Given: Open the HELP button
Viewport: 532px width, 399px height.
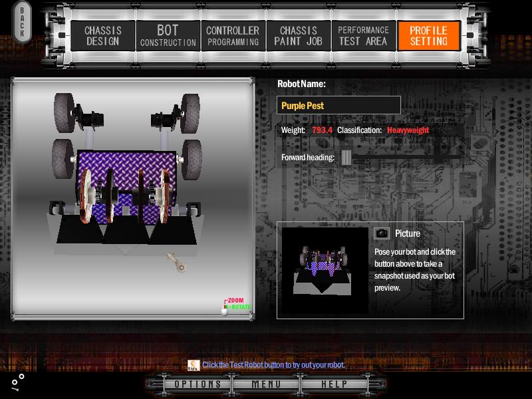Looking at the screenshot, I should (334, 384).
